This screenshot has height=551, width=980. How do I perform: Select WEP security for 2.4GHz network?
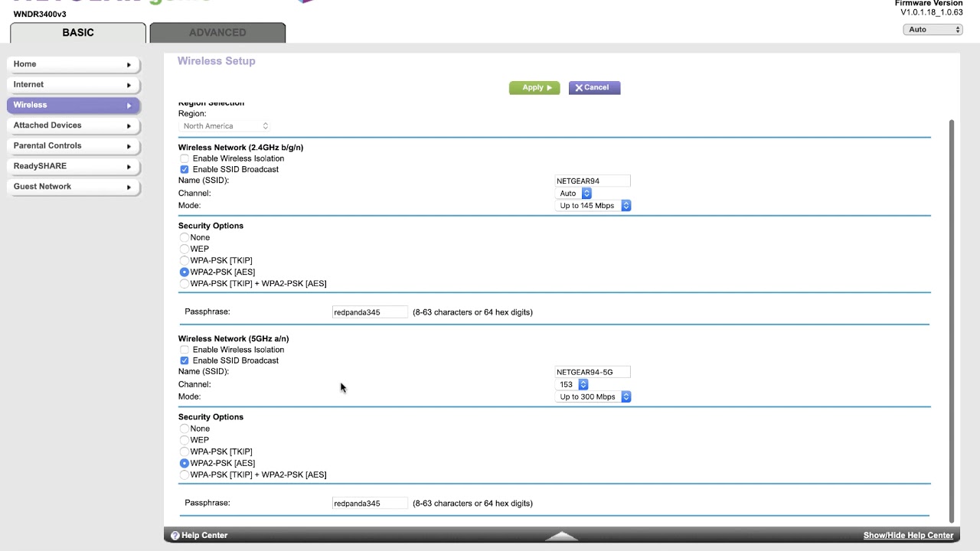tap(185, 249)
